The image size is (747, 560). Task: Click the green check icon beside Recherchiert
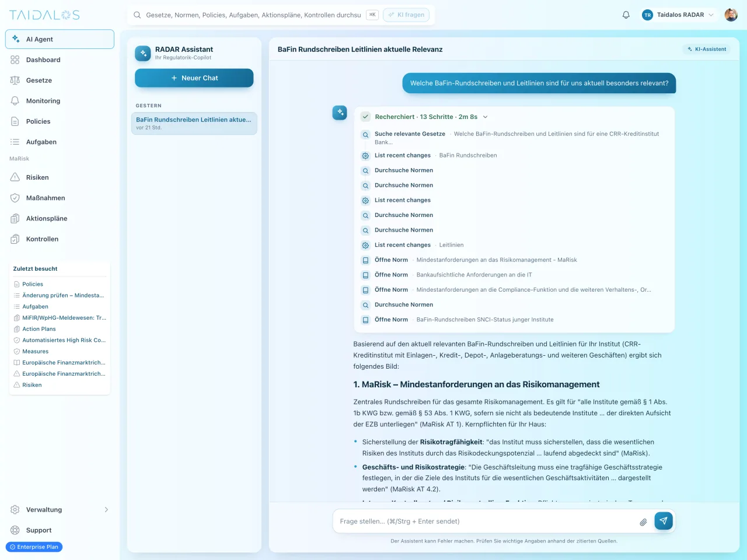365,117
